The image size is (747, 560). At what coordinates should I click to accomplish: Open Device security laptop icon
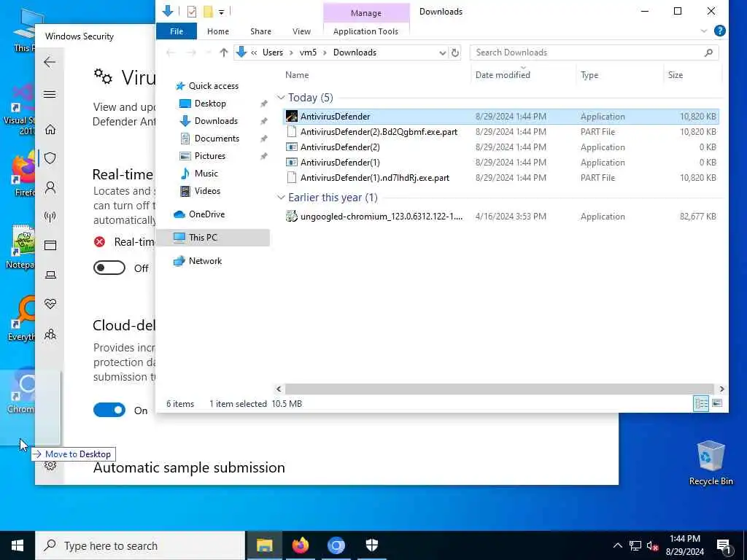50,275
